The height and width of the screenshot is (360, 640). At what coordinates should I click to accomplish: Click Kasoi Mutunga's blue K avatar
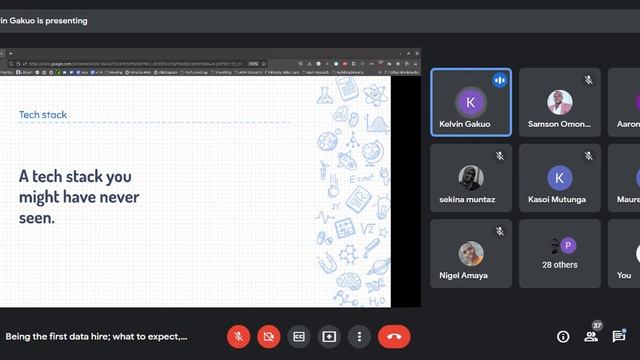coord(560,178)
